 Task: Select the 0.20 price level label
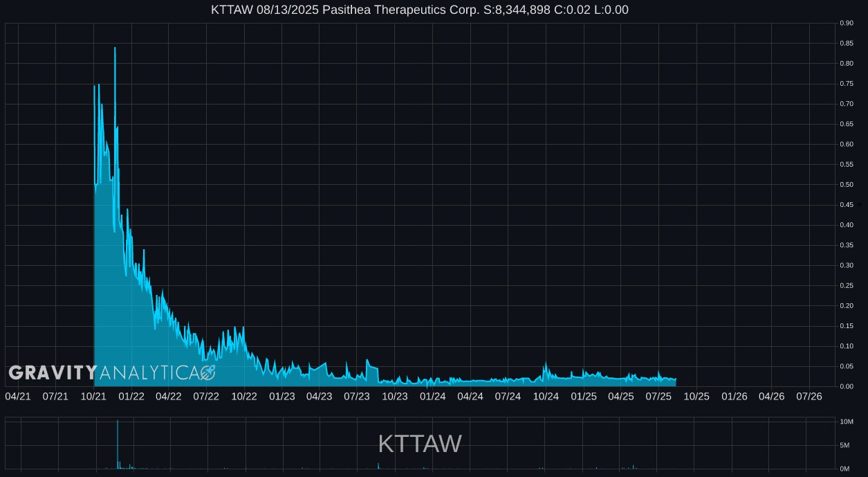pyautogui.click(x=847, y=305)
